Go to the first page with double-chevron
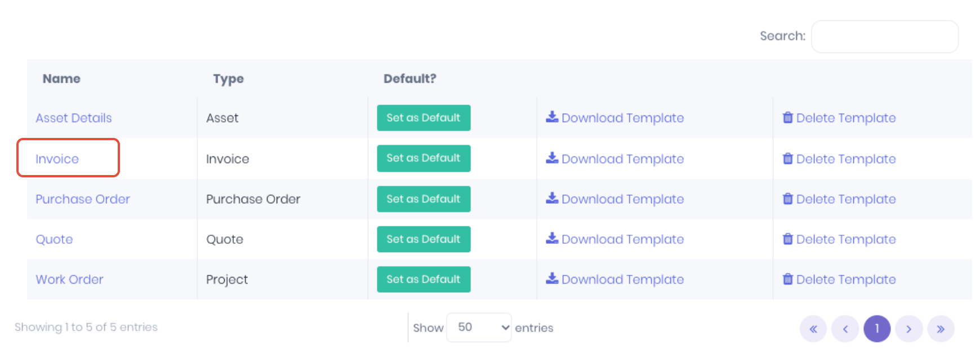The image size is (980, 358). (813, 329)
